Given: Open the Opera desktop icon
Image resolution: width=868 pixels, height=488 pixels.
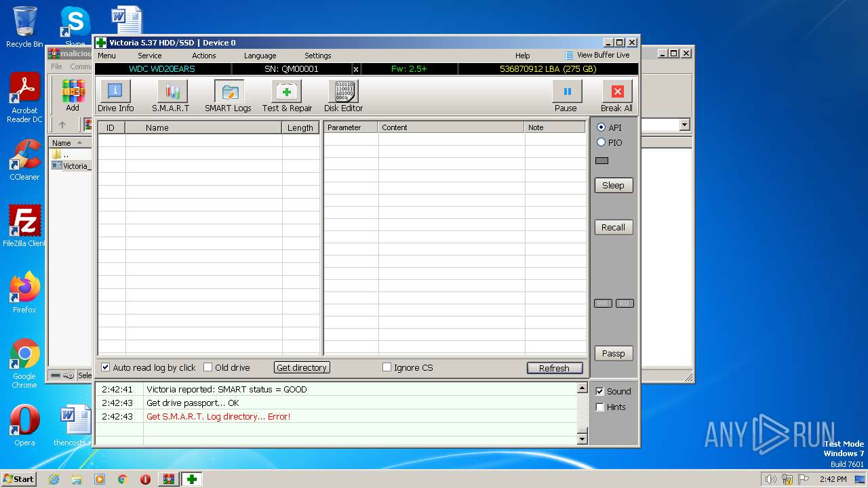Looking at the screenshot, I should coord(24,426).
